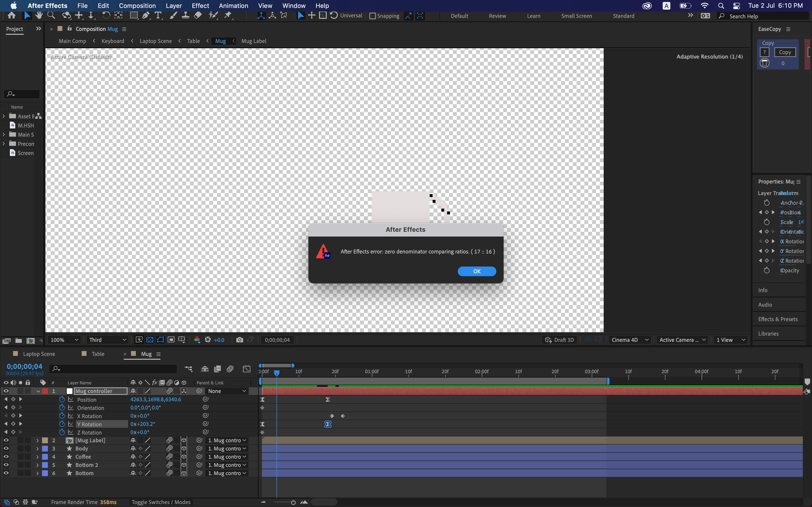812x507 pixels.
Task: Click OK in the error dialog
Action: click(477, 271)
